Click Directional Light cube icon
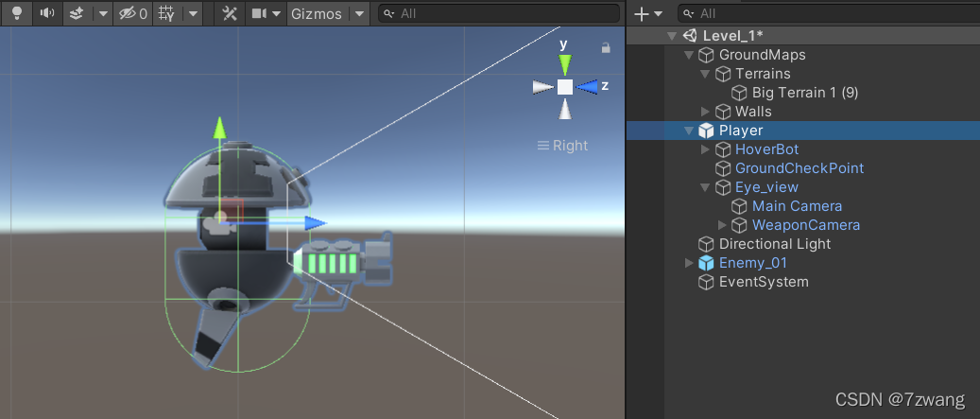Image resolution: width=980 pixels, height=419 pixels. point(706,244)
